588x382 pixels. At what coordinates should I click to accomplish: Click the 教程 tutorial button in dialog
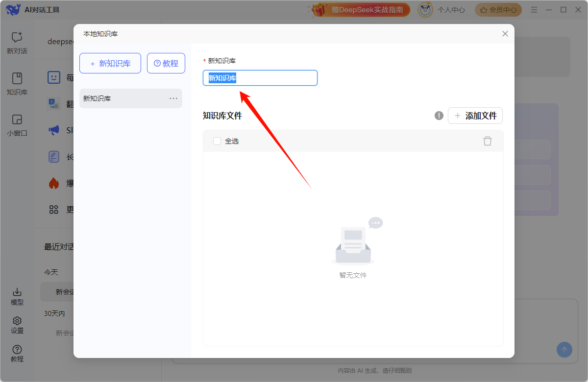tap(166, 63)
